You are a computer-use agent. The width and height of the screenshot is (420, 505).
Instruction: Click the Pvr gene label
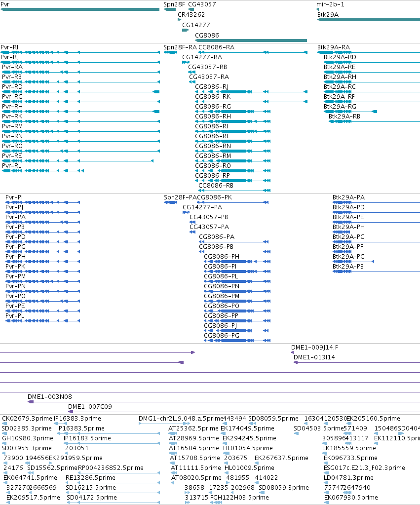tap(5, 4)
